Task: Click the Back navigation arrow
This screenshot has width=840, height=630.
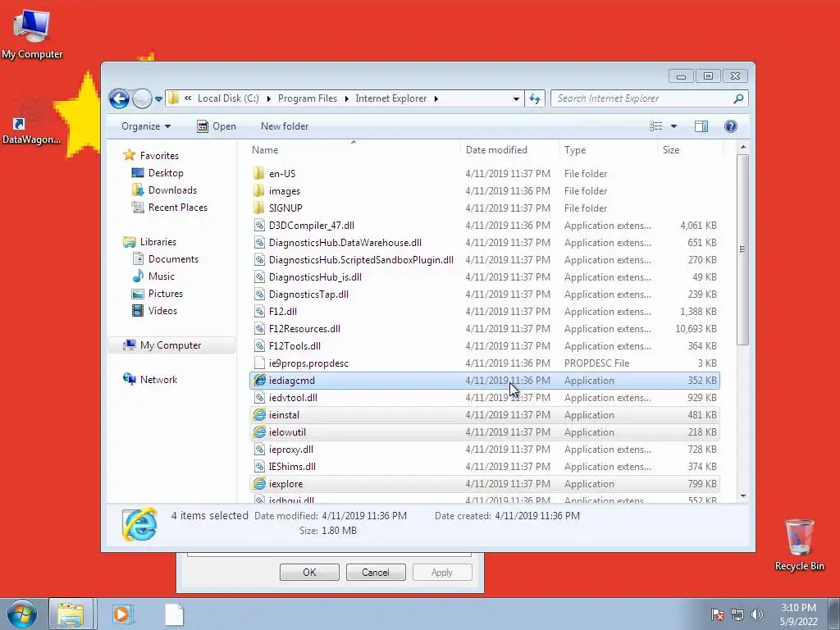Action: 119,98
